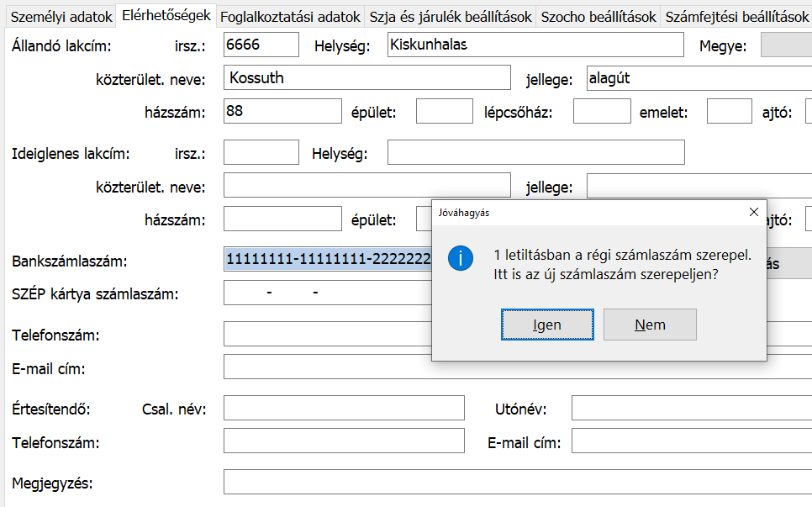Click the SZÉP kártya számlaszám field
The width and height of the screenshot is (812, 507).
pyautogui.click(x=328, y=293)
